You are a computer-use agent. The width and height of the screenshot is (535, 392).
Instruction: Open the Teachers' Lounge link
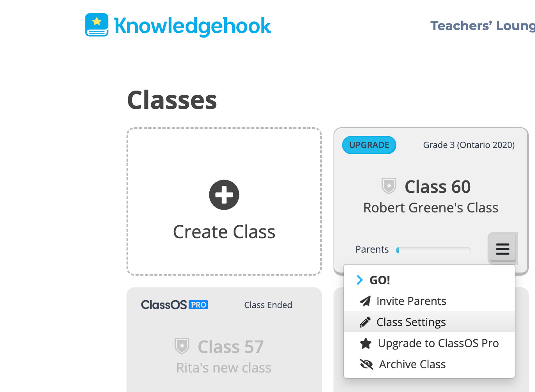point(483,26)
